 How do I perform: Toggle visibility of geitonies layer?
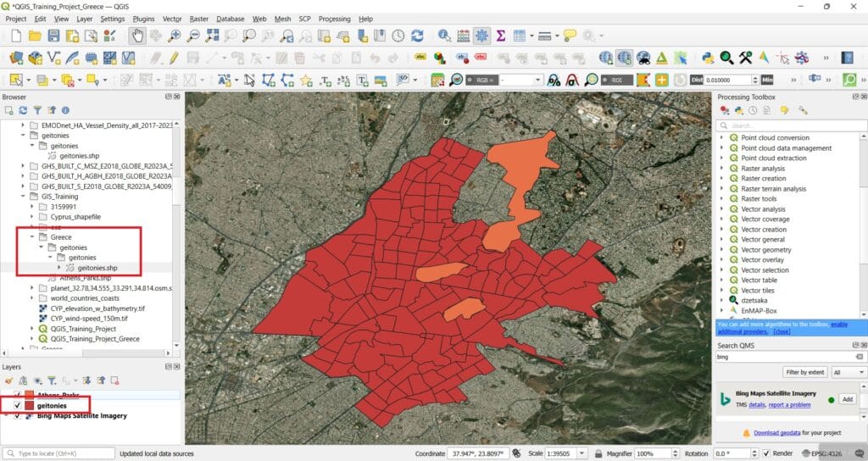click(17, 406)
